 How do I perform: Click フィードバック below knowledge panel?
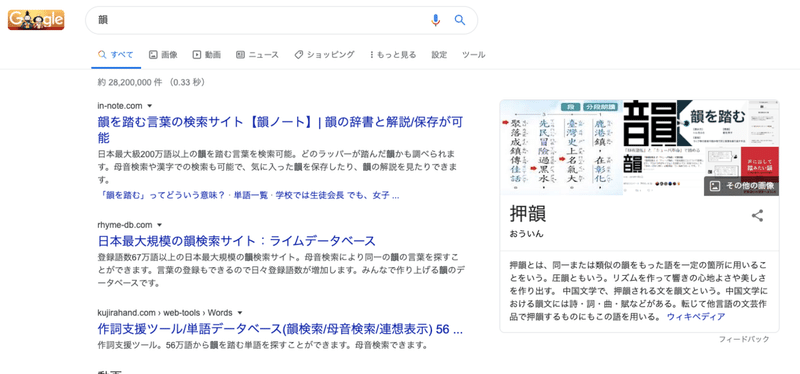click(744, 339)
